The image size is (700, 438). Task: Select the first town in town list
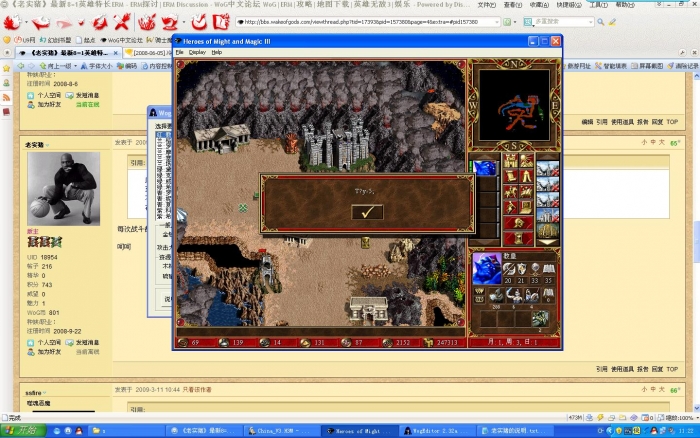548,168
